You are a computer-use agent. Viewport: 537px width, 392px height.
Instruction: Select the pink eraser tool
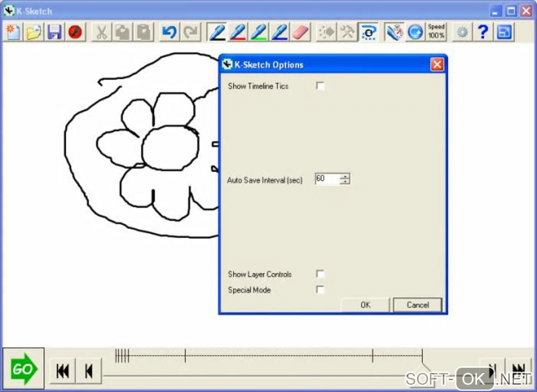pyautogui.click(x=300, y=32)
